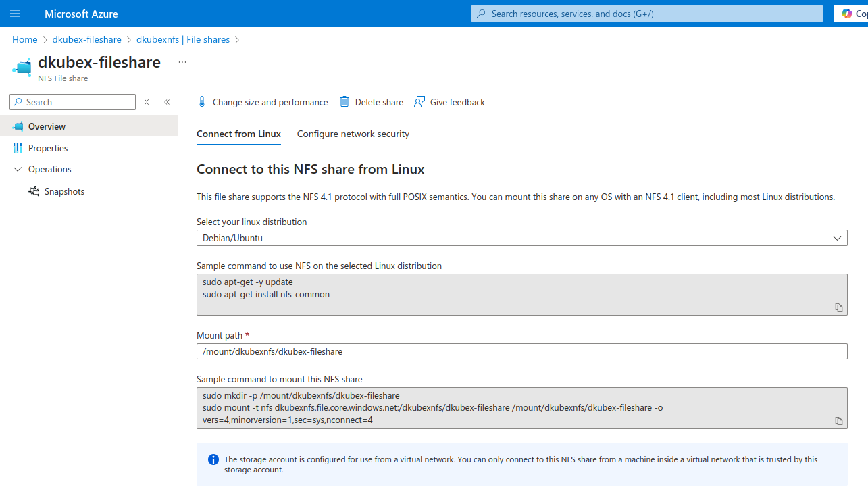Collapse the Operations section in sidebar

(x=18, y=170)
